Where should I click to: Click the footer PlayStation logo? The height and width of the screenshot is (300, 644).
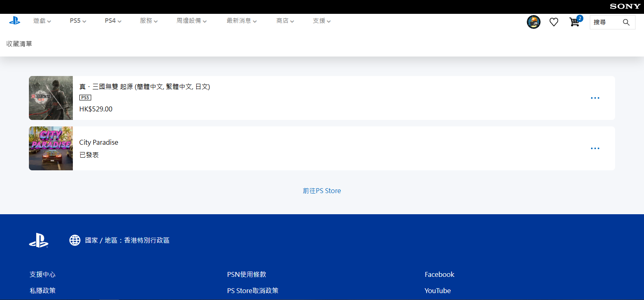39,240
